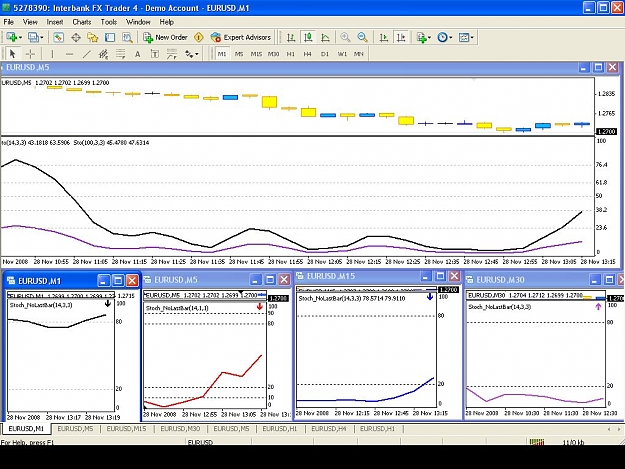Switch chart to bar chart type
The image size is (625, 469).
[291, 37]
